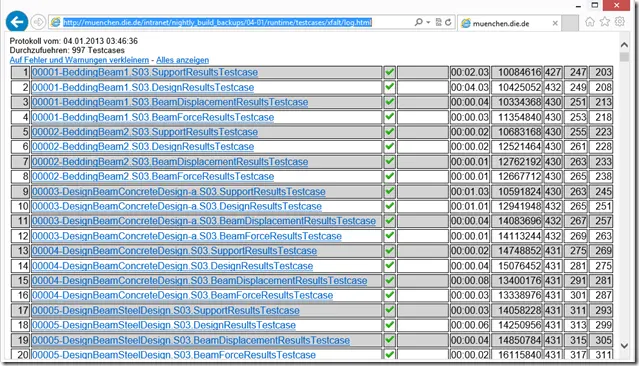Click the green checkmark in row 19
This screenshot has height=366, width=639.
(x=390, y=340)
